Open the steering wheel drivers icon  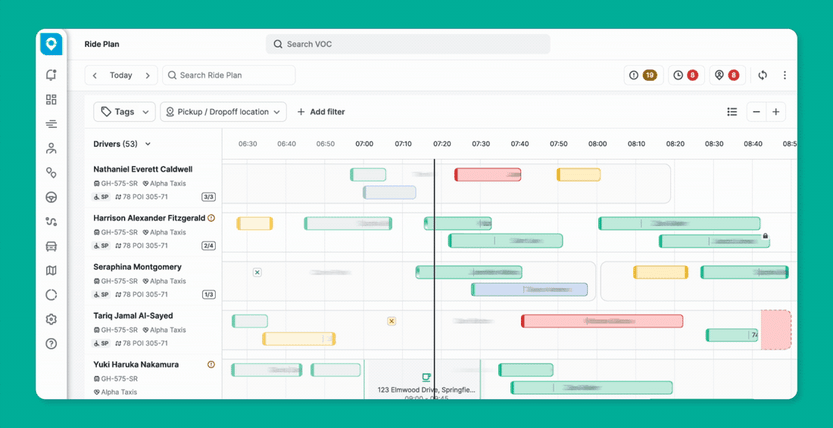(x=51, y=198)
